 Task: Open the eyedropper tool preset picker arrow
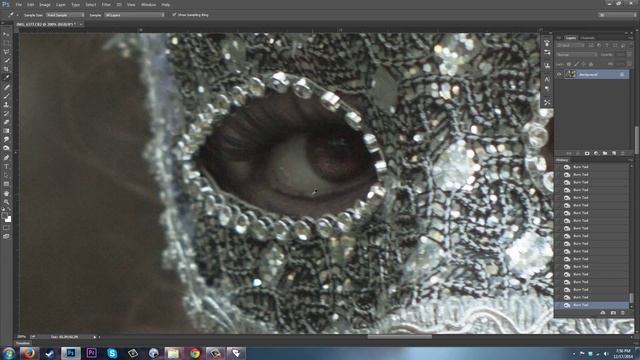(x=17, y=15)
